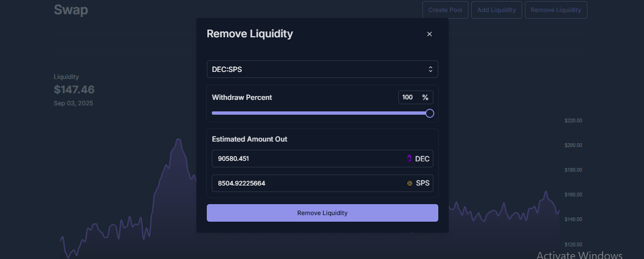Click the up-down chevron on pool selector

click(x=431, y=69)
